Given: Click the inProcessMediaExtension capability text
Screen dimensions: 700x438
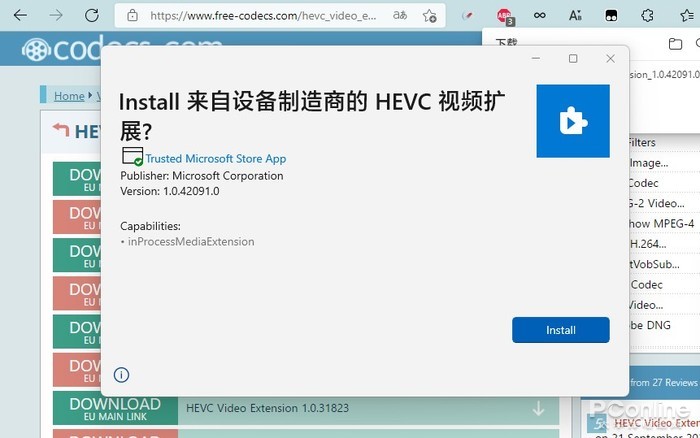Looking at the screenshot, I should coord(191,242).
